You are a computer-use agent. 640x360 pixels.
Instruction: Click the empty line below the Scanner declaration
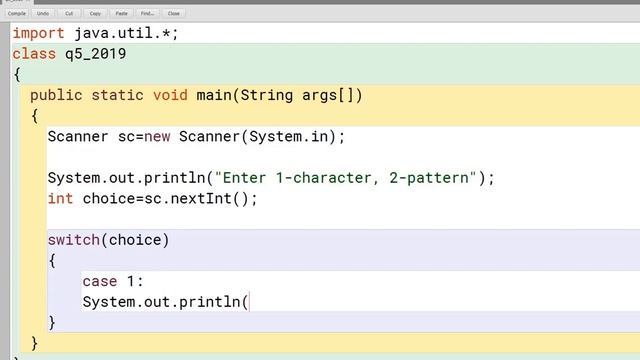coord(343,157)
